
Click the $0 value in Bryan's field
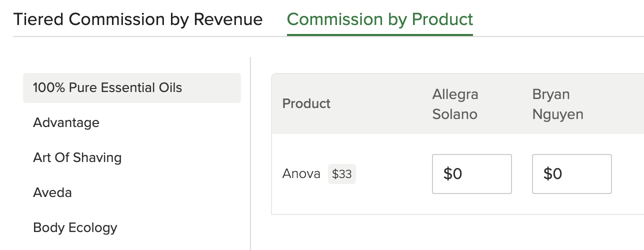[552, 174]
